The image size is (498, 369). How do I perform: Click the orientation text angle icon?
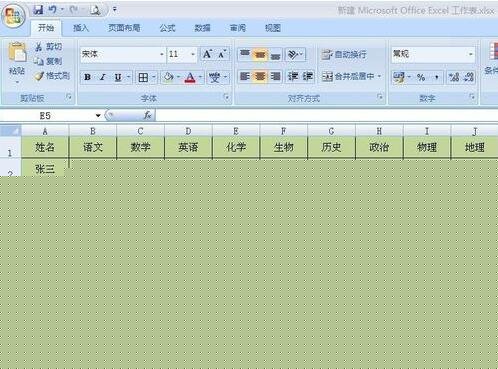click(293, 54)
